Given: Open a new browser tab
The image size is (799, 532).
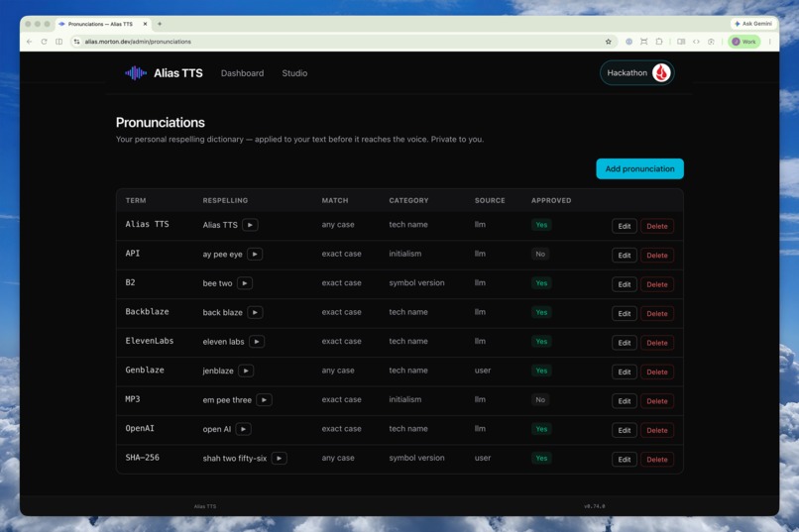Looking at the screenshot, I should coord(160,24).
